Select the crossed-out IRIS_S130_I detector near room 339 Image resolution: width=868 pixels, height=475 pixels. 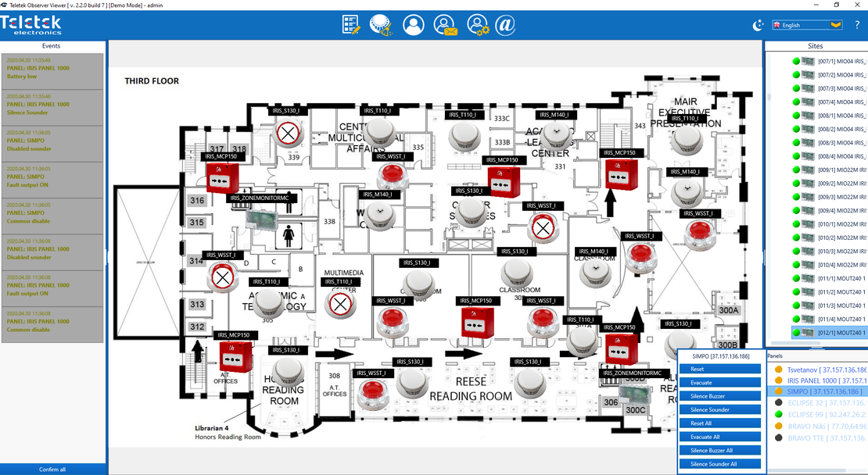pyautogui.click(x=288, y=134)
